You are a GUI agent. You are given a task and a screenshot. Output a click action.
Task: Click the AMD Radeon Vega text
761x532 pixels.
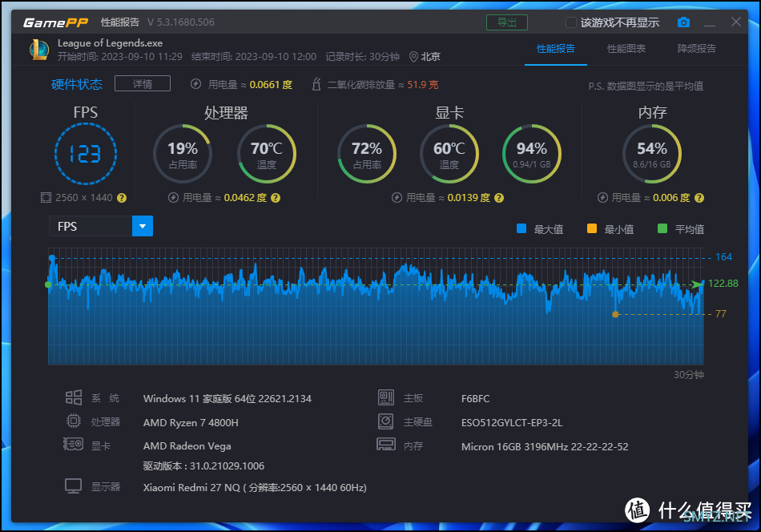pos(187,445)
